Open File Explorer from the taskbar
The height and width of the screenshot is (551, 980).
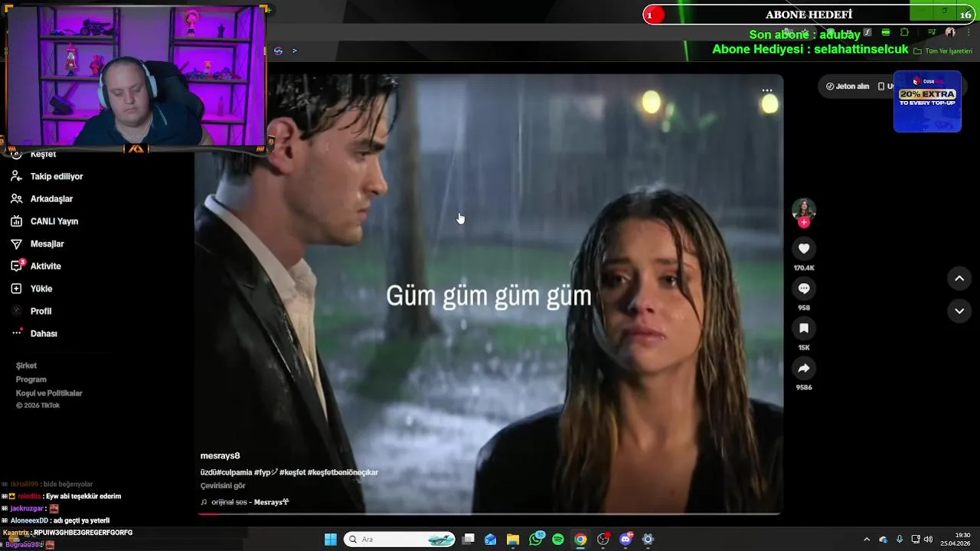pyautogui.click(x=513, y=540)
